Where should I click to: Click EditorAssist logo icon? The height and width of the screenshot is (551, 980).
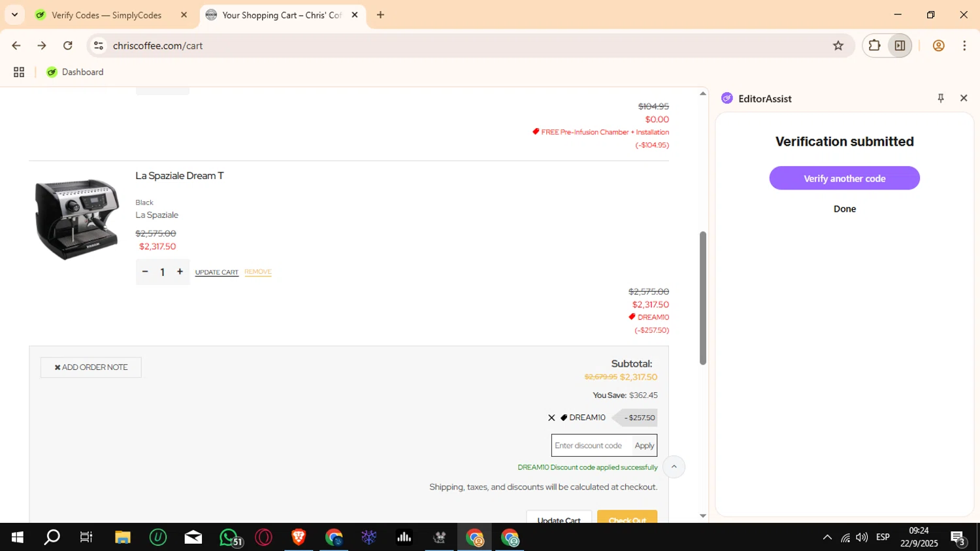pos(727,99)
